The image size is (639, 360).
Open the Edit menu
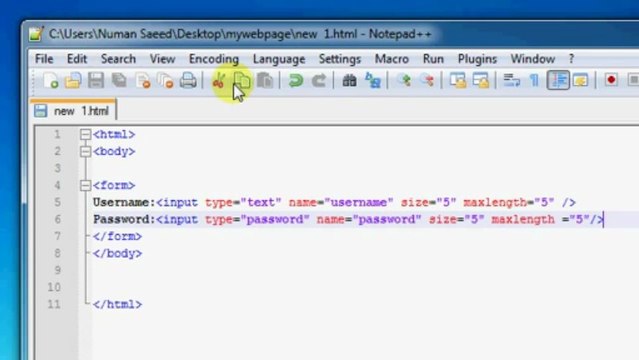[77, 59]
